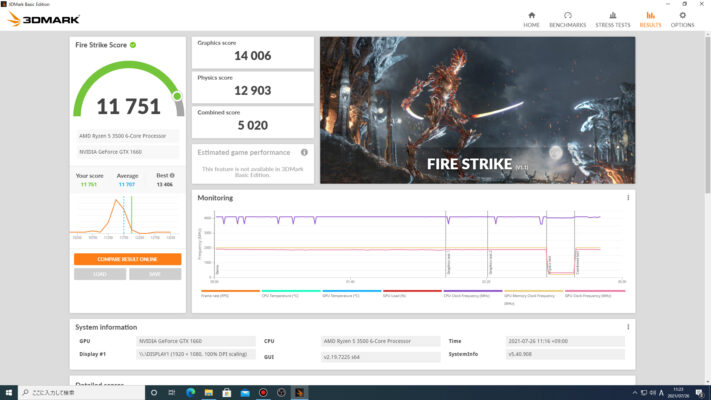Open the Stress Tests section
711x400 pixels.
click(613, 20)
